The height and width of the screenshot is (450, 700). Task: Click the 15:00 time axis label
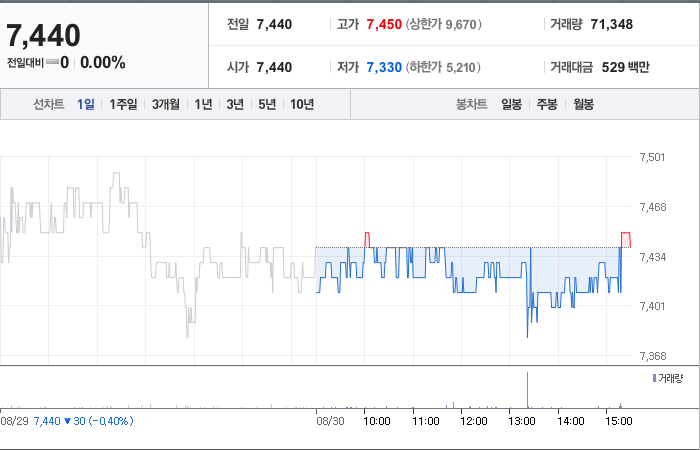coord(619,421)
